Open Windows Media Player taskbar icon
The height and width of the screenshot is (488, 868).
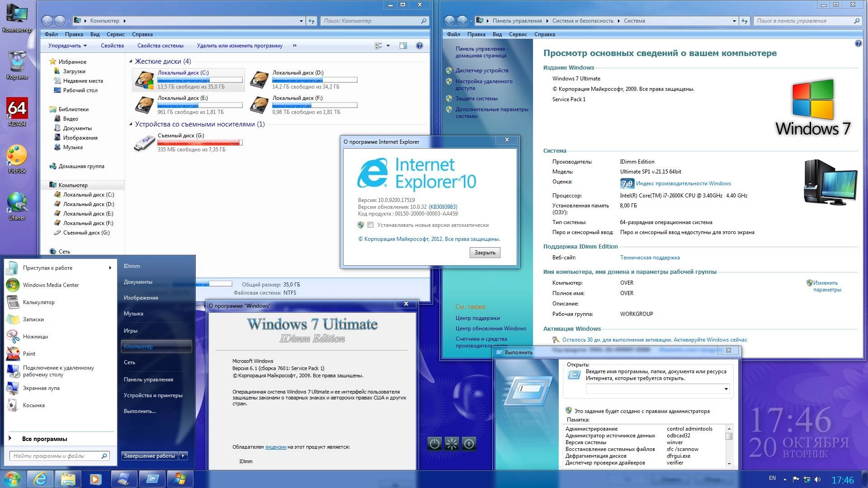[x=95, y=479]
